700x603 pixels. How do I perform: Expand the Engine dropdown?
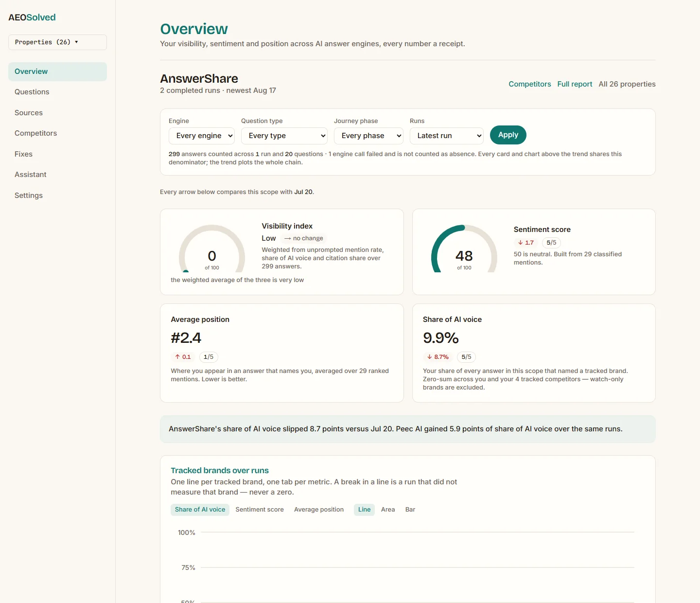coord(202,136)
